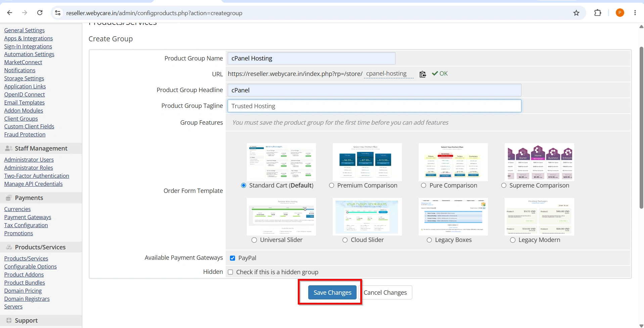Reload the page with refresh icon
The image size is (644, 328).
(40, 13)
